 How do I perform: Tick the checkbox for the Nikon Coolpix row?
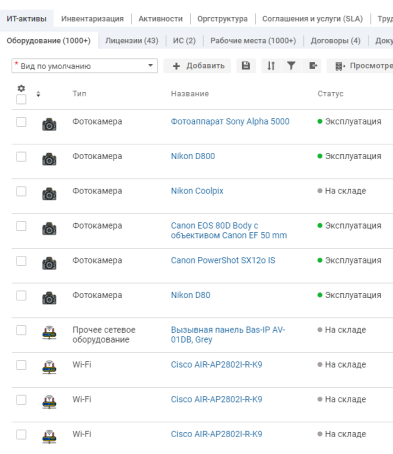click(21, 191)
